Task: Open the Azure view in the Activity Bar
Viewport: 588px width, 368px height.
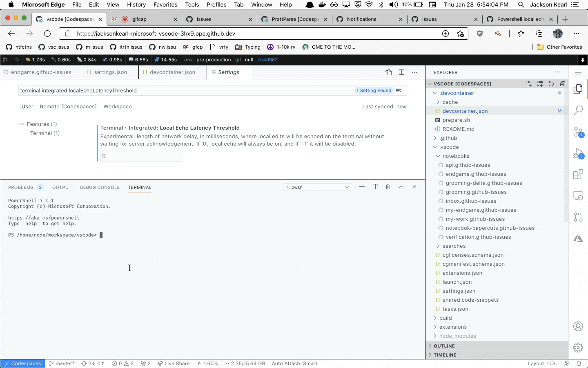Action: click(x=578, y=238)
